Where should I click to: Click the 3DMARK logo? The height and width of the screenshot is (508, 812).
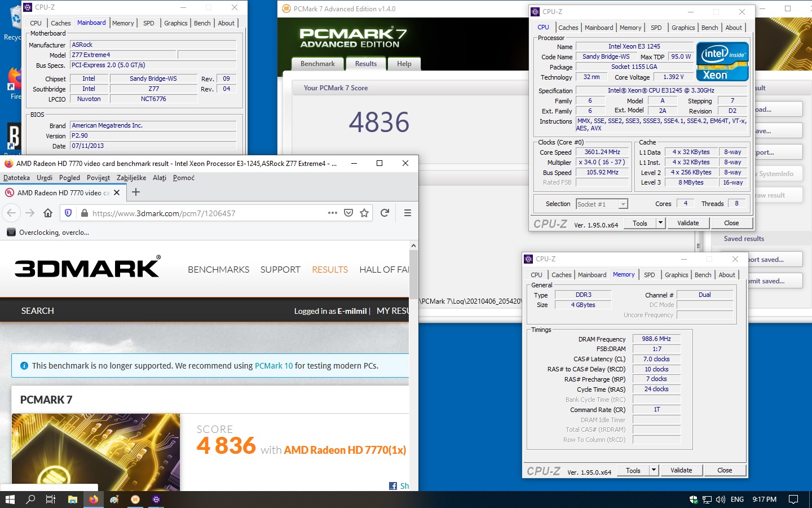(87, 268)
